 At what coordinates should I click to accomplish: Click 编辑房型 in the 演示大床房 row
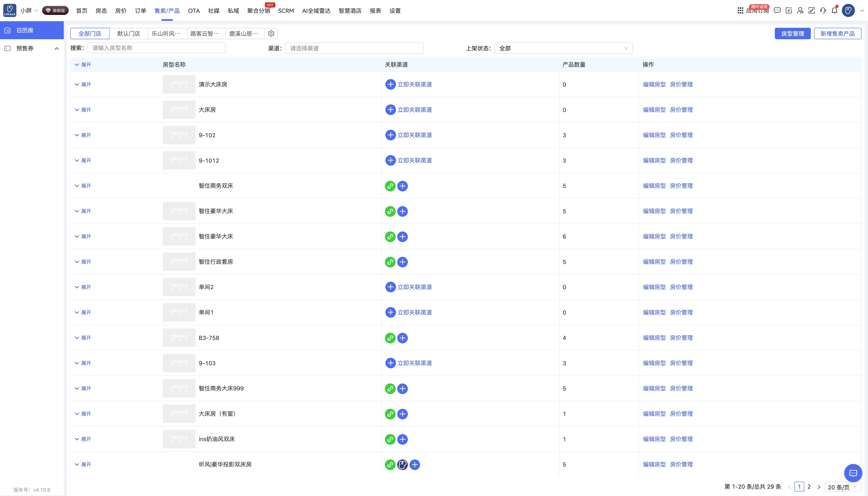654,85
